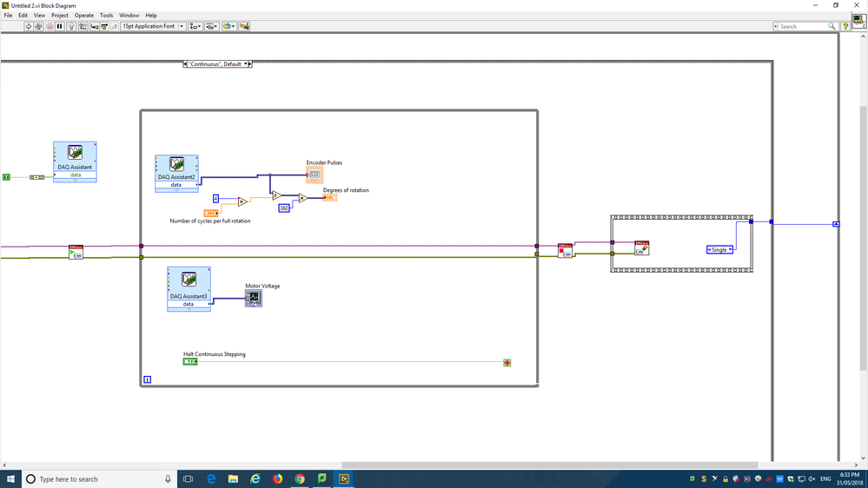Image resolution: width=868 pixels, height=488 pixels.
Task: Open the Project menu
Action: point(60,16)
